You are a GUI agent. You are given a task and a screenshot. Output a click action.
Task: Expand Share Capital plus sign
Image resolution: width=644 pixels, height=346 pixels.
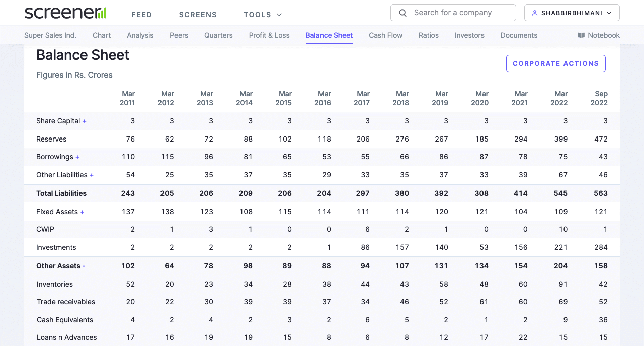coord(85,121)
